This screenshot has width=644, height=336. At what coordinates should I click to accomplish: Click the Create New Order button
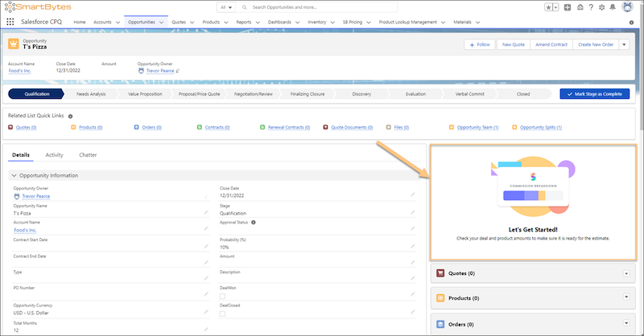tap(596, 44)
